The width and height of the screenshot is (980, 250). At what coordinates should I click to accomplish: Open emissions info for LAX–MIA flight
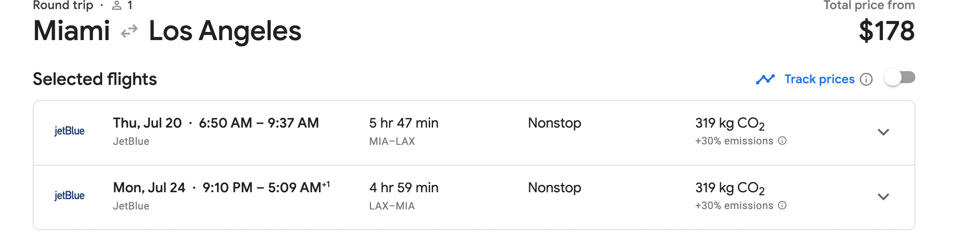tap(782, 206)
